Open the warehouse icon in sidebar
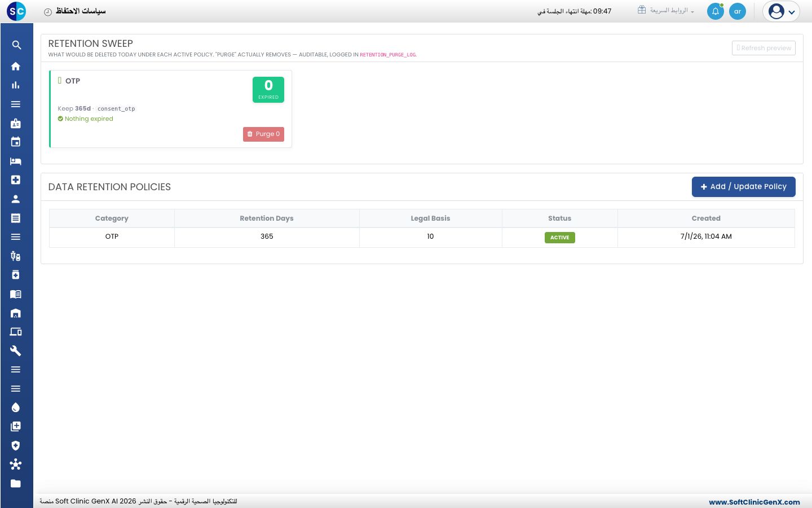Viewport: 812px width, 508px height. pyautogui.click(x=16, y=313)
